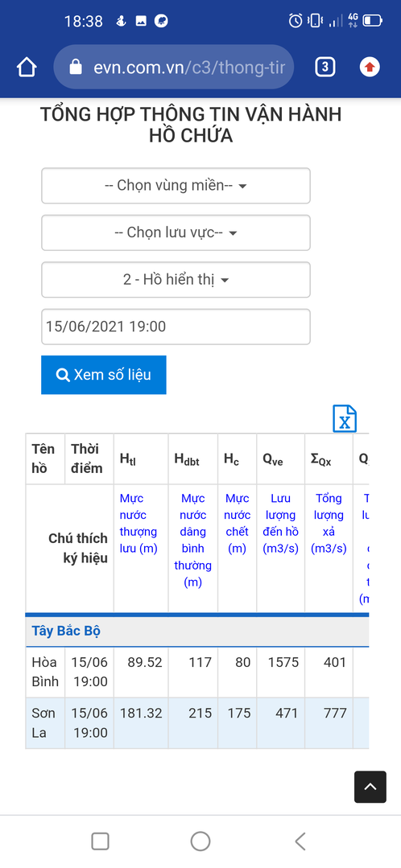Tap the Lưu lượng đến hồ column note
Screen dimensions: 401x868
(280, 523)
